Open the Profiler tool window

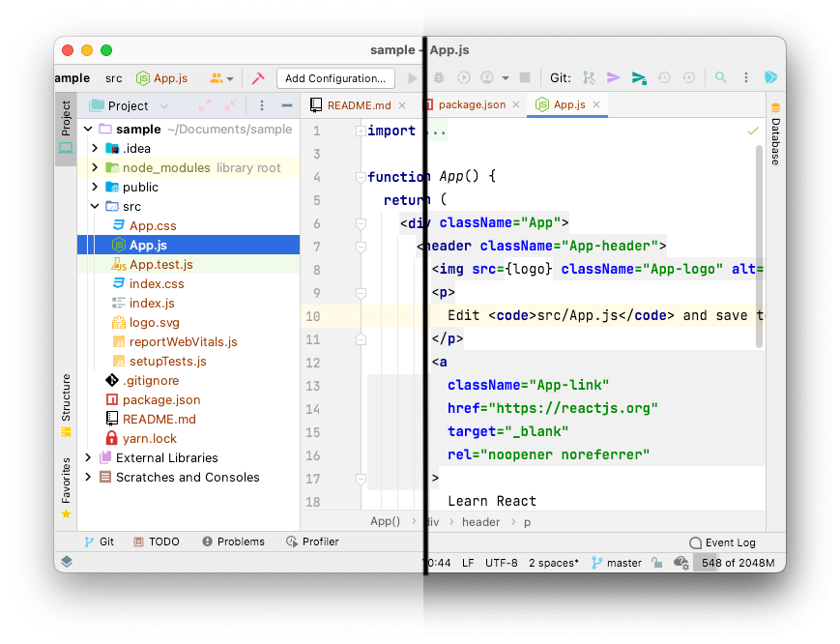click(312, 542)
